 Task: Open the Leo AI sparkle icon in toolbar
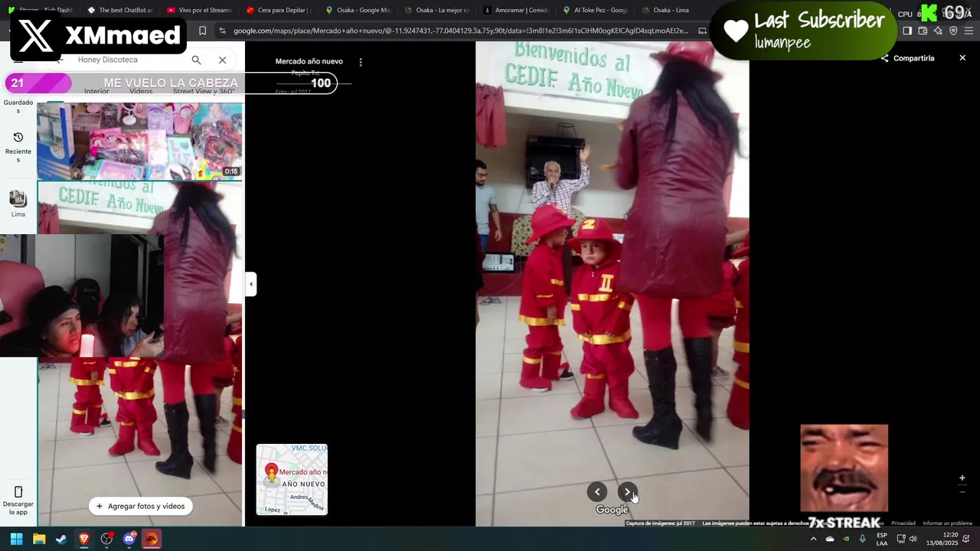point(938,31)
